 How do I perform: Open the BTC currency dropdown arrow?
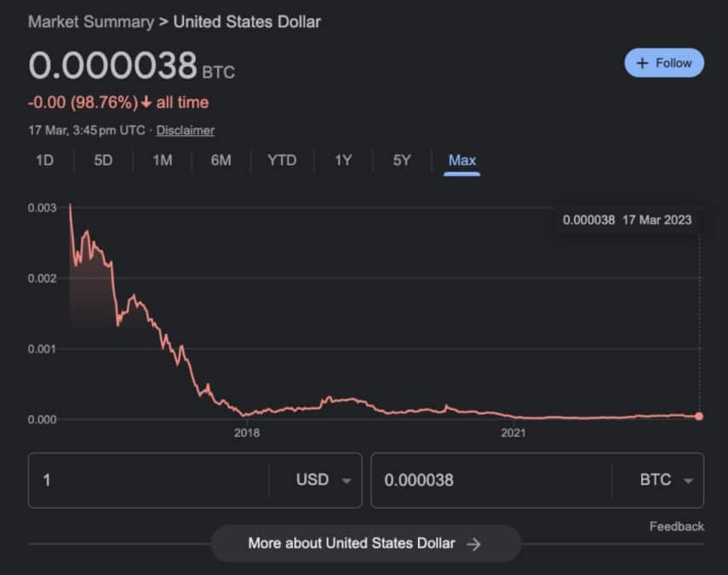(x=689, y=480)
